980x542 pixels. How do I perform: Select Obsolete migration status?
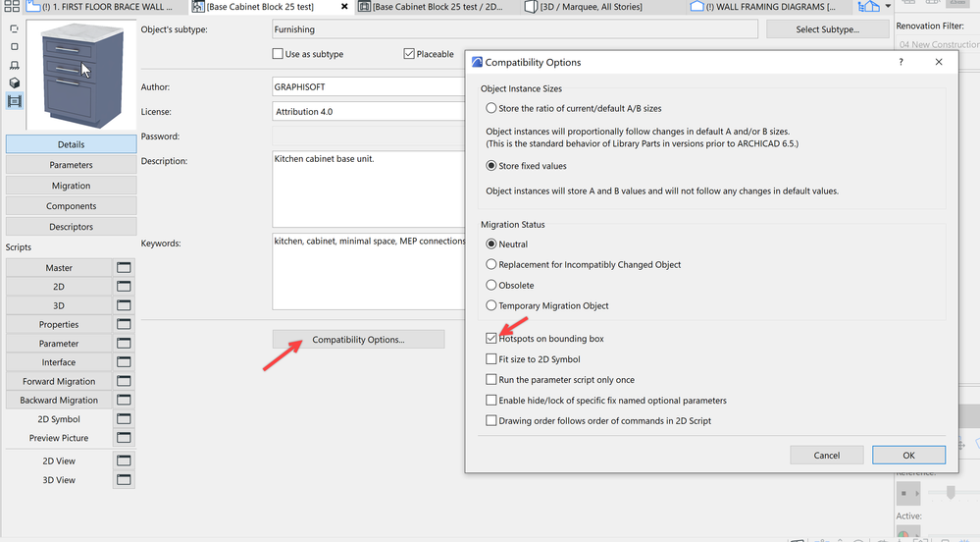coord(491,285)
